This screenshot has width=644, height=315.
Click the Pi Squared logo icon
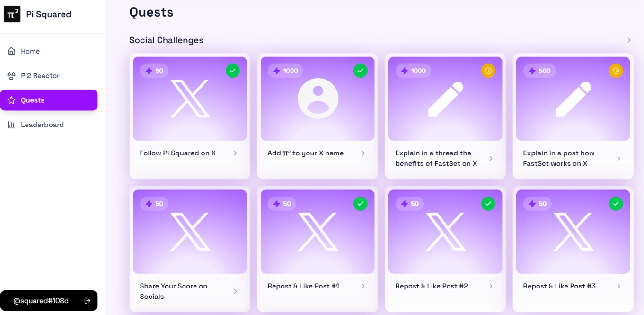[12, 14]
